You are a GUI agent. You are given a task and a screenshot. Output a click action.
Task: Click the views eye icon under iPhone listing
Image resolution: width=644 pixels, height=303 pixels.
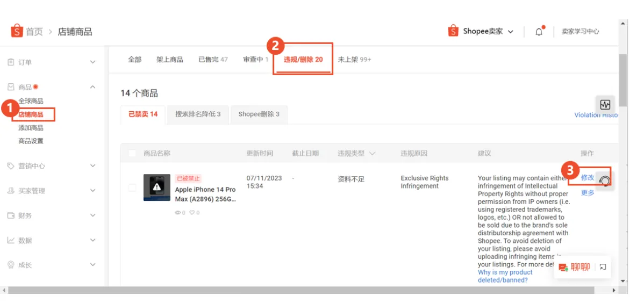[178, 213]
